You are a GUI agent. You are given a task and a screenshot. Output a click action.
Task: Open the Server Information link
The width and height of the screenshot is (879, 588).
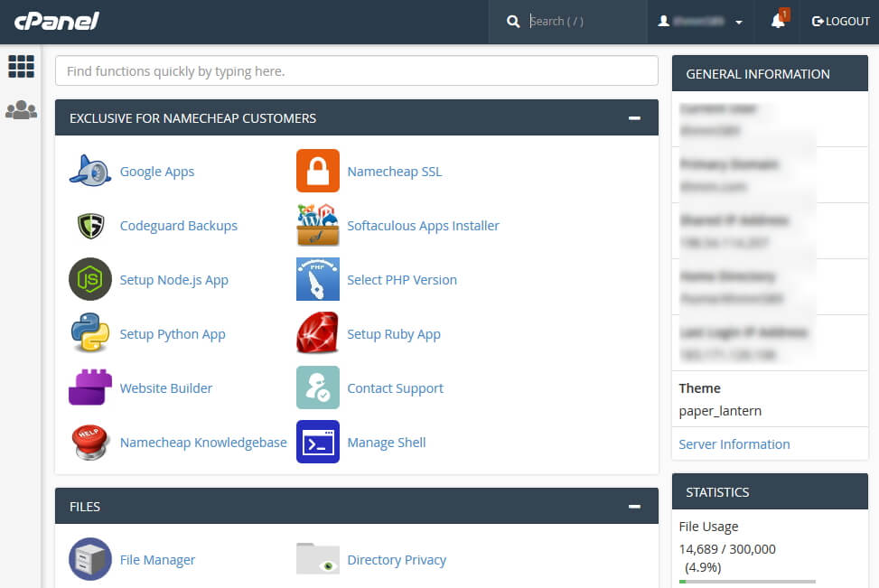point(734,444)
